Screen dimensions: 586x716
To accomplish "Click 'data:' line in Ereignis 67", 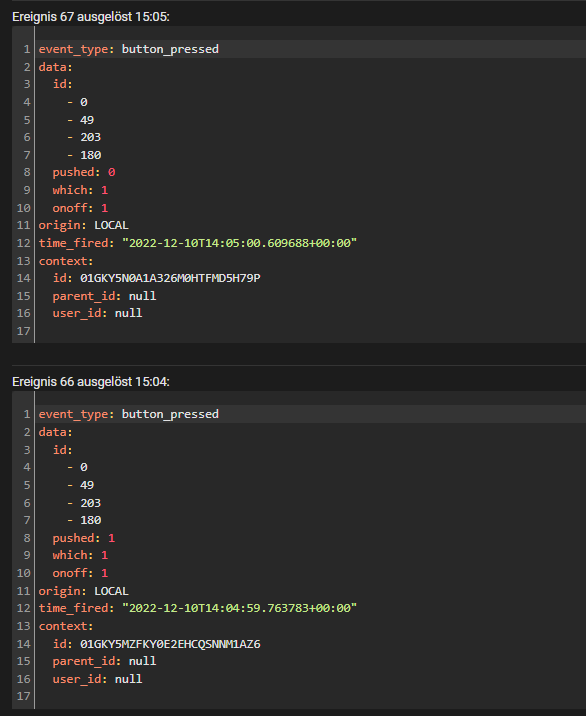I will click(55, 67).
